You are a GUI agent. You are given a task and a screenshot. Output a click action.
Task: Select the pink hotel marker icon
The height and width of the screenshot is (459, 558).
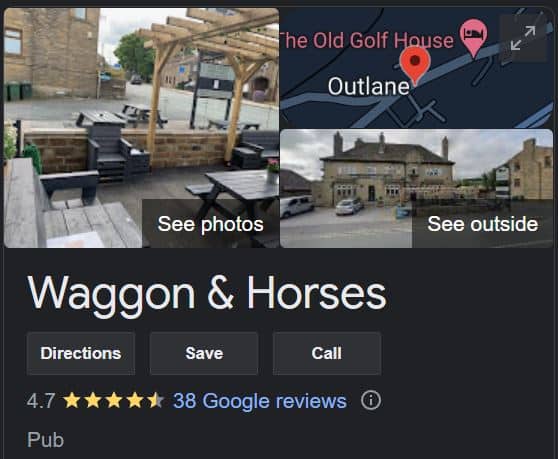tap(473, 38)
